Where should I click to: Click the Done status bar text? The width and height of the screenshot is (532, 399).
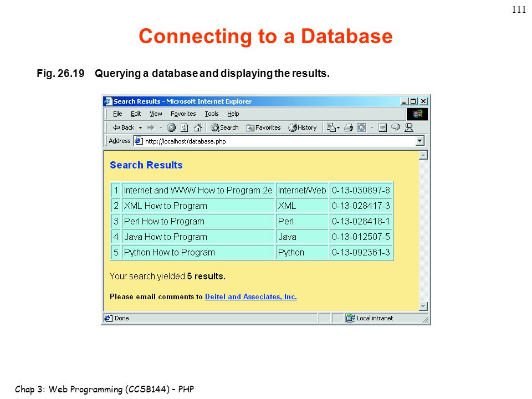[121, 318]
